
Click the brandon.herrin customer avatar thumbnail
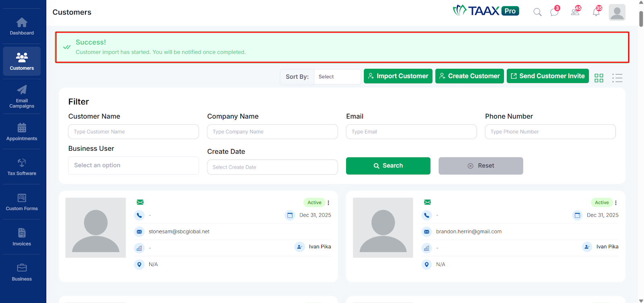[383, 228]
